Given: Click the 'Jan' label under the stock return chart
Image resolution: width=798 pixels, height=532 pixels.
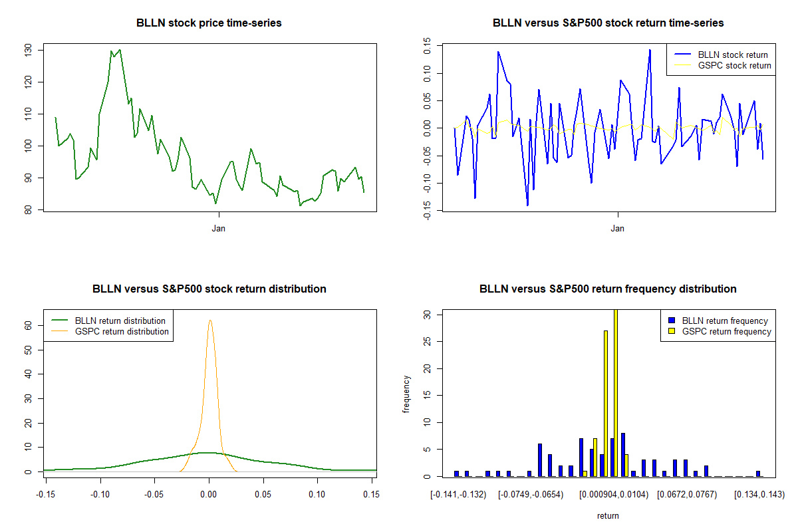Looking at the screenshot, I should click(618, 229).
